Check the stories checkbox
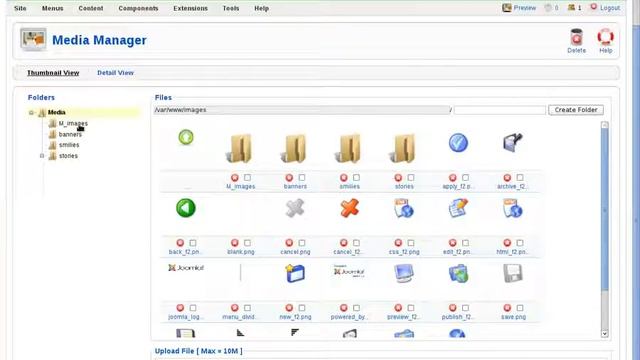Image resolution: width=640 pixels, height=360 pixels. (411, 178)
